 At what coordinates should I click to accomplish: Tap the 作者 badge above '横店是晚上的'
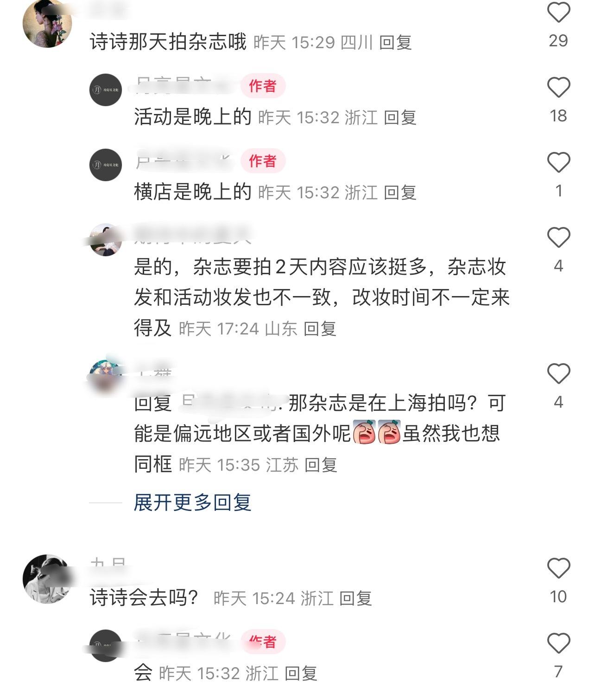(263, 161)
